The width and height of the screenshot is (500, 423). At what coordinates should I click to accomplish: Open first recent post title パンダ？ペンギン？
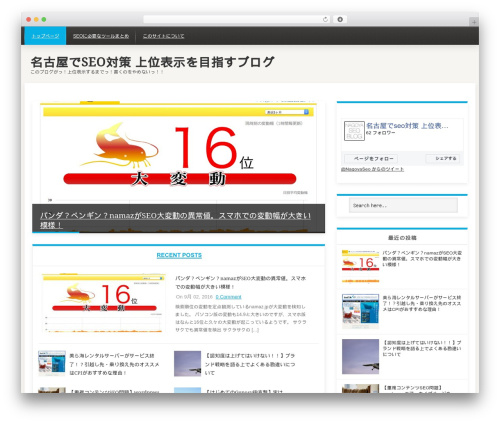coord(241,282)
